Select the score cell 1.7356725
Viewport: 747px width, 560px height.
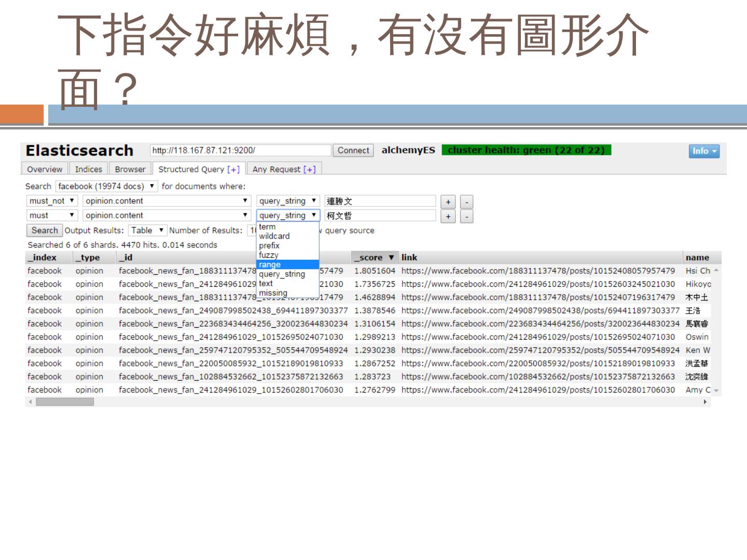(x=375, y=284)
